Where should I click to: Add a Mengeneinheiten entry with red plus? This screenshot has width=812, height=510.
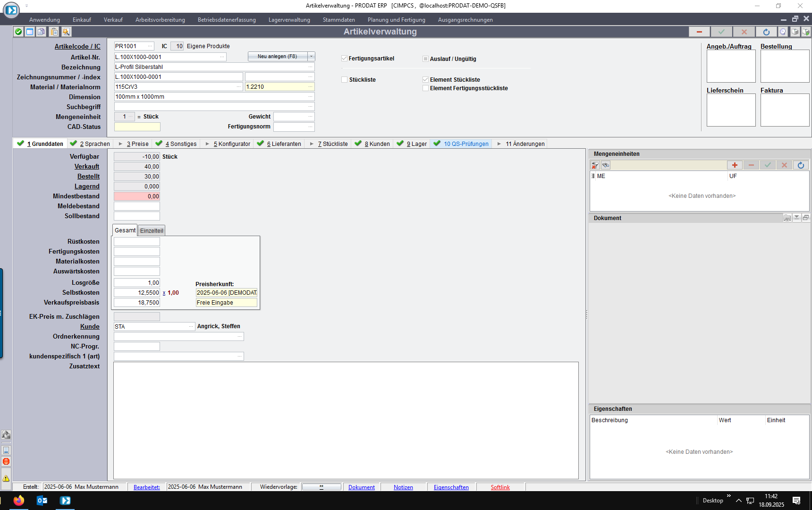click(x=735, y=165)
